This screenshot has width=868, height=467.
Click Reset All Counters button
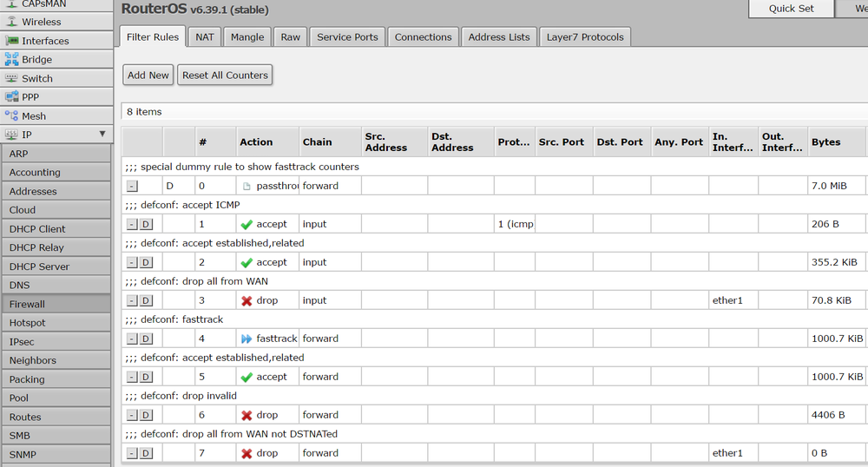[224, 76]
